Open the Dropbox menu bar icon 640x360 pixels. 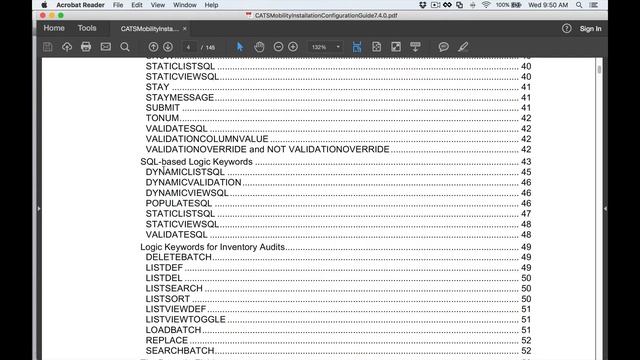[x=423, y=5]
